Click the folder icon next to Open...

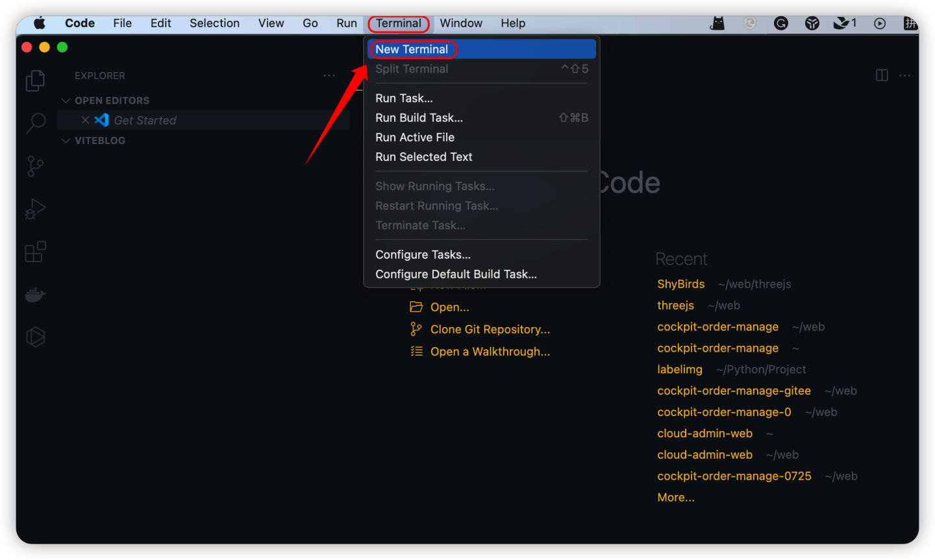(x=416, y=307)
